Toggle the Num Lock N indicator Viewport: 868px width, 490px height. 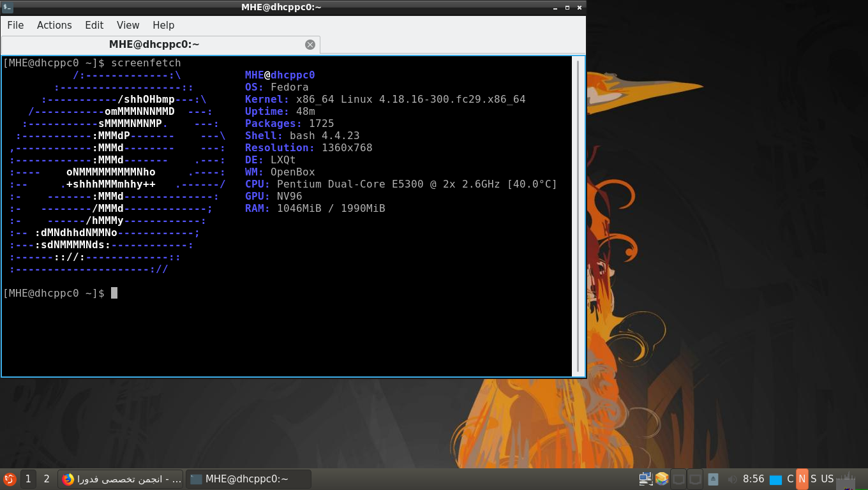point(802,479)
